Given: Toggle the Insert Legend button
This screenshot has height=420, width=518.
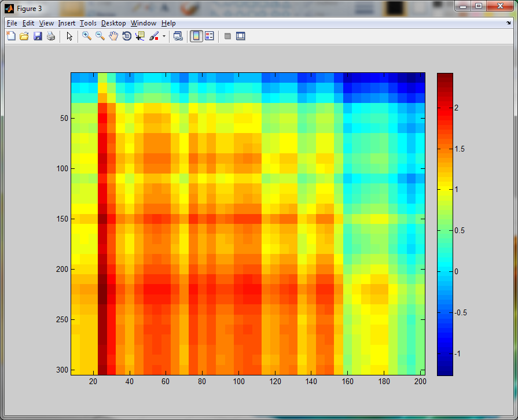Looking at the screenshot, I should 210,36.
